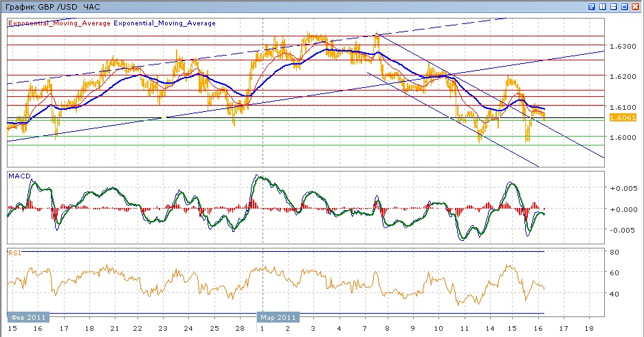Select the blue Exponential_Moving_Average legend label
Image resolution: width=644 pixels, height=337 pixels.
click(164, 23)
